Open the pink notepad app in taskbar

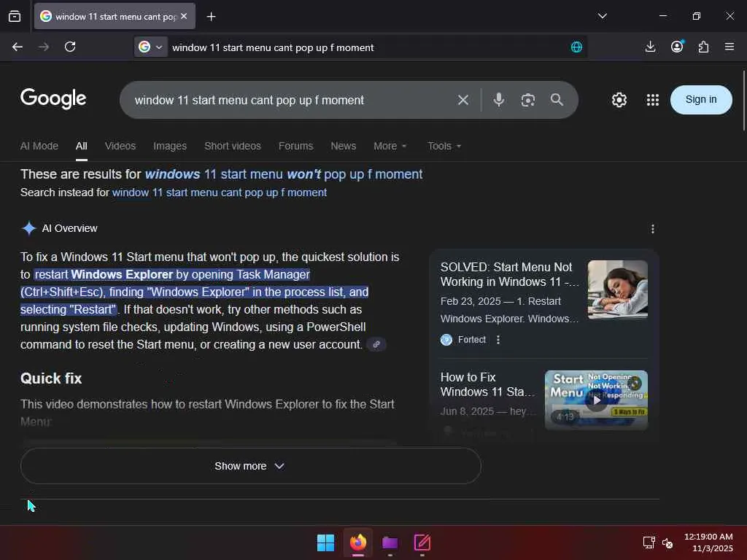coord(422,542)
